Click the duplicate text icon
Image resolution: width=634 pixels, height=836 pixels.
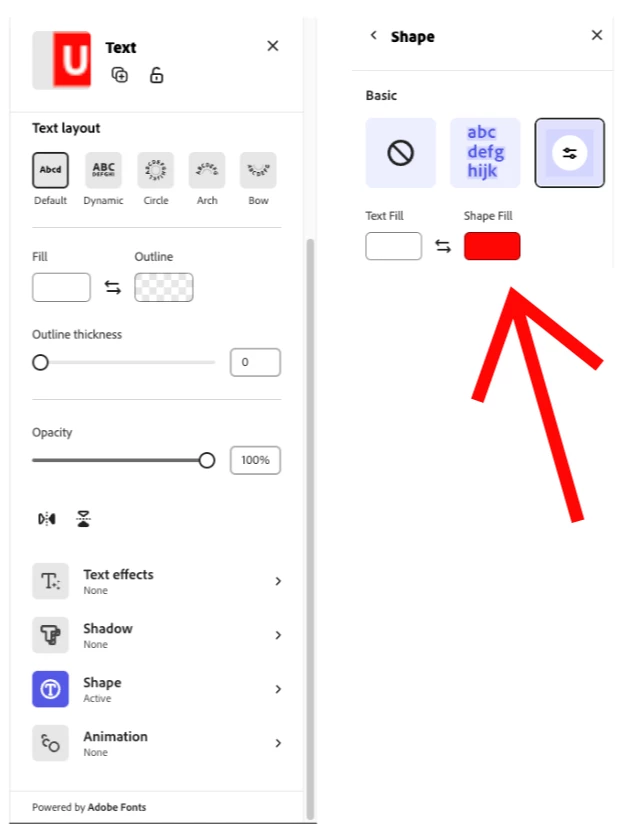pyautogui.click(x=119, y=75)
